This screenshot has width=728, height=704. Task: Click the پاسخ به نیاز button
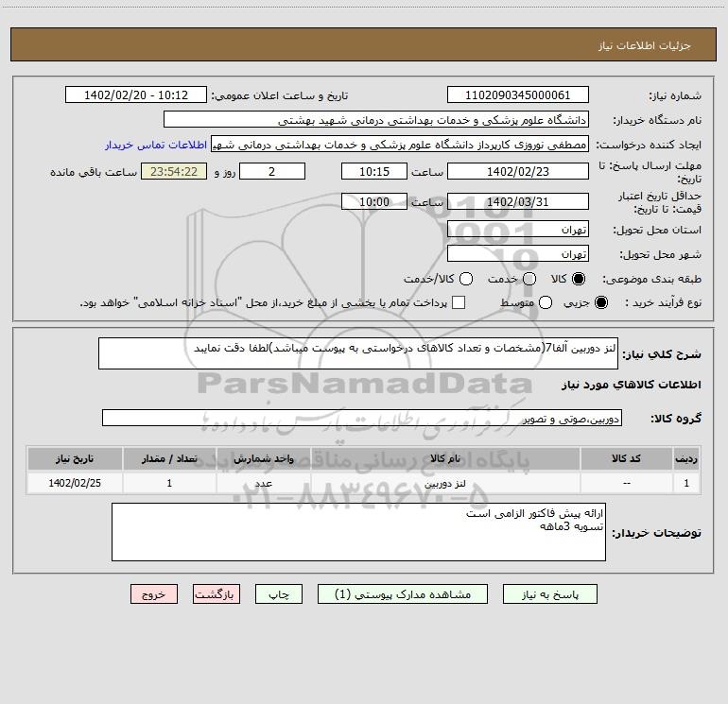pyautogui.click(x=550, y=594)
